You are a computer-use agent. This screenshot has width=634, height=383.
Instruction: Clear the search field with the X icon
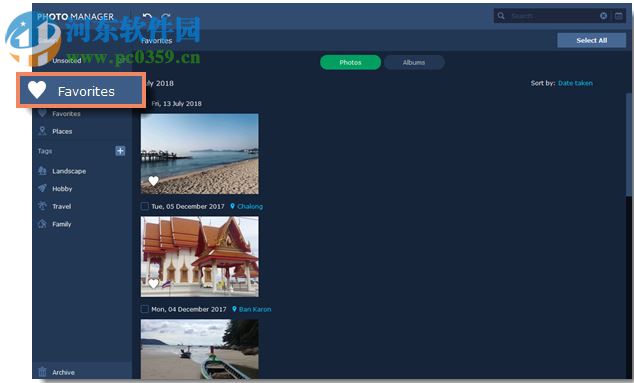tap(603, 16)
